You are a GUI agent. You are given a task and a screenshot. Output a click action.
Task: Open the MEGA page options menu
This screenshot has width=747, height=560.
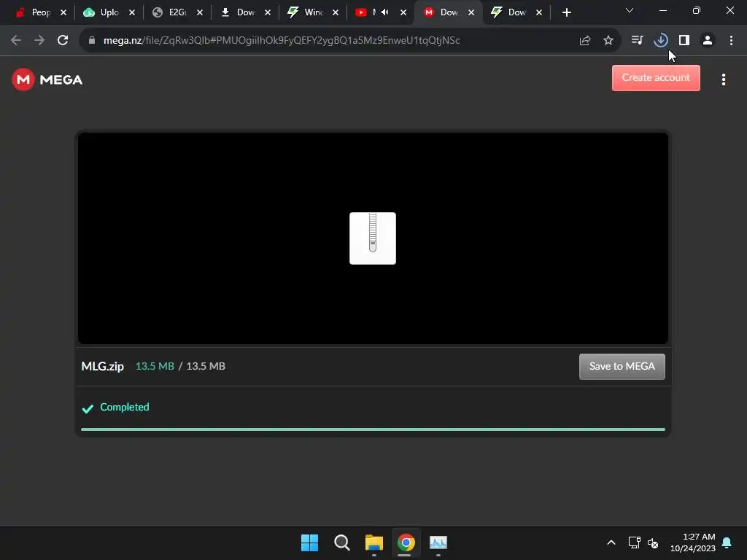723,79
